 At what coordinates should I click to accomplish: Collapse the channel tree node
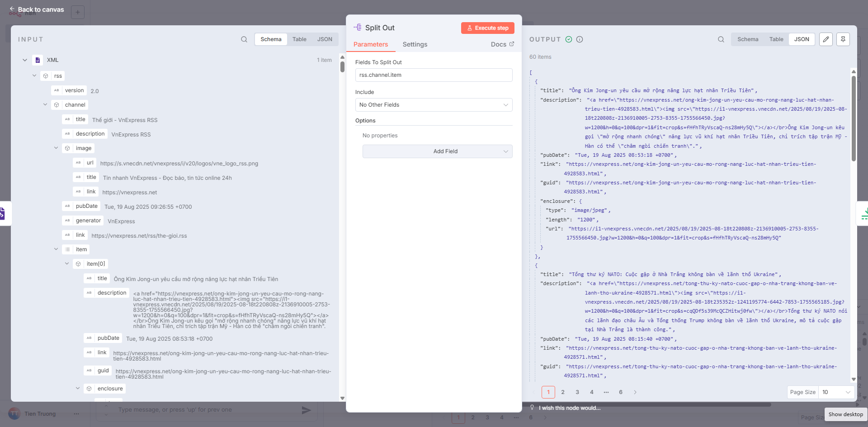[x=45, y=104]
